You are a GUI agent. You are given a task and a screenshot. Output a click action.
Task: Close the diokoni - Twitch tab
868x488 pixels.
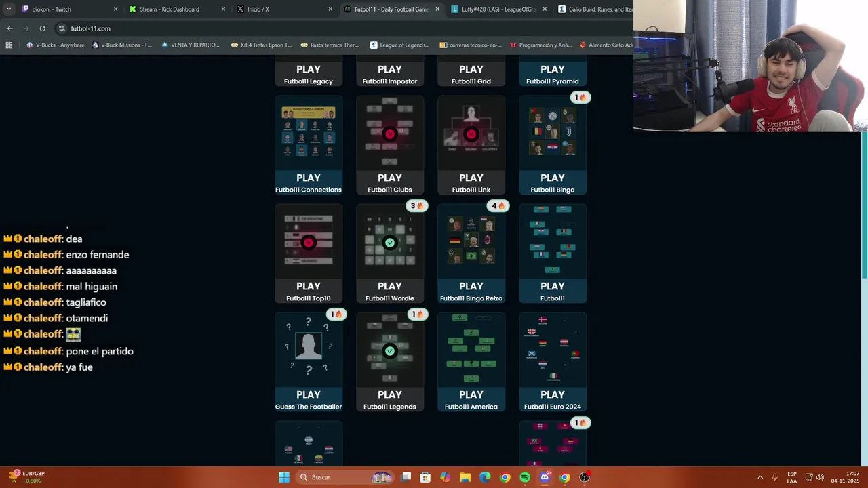point(115,9)
